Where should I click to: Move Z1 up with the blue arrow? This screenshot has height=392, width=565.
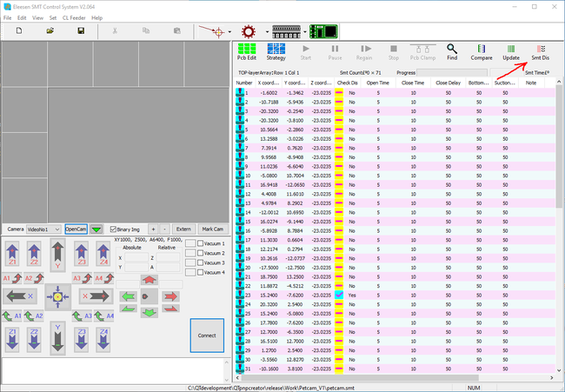13,254
